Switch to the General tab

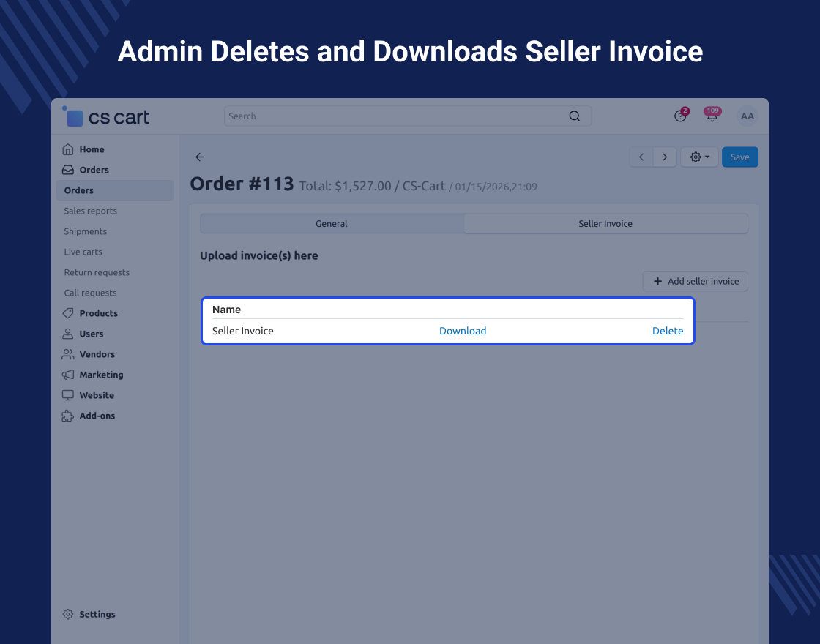(332, 224)
